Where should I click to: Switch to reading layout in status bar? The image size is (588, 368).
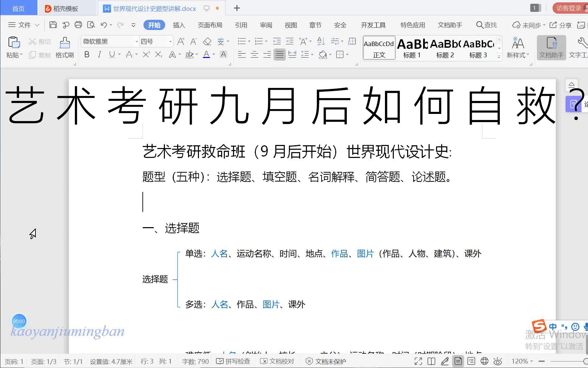(x=431, y=361)
